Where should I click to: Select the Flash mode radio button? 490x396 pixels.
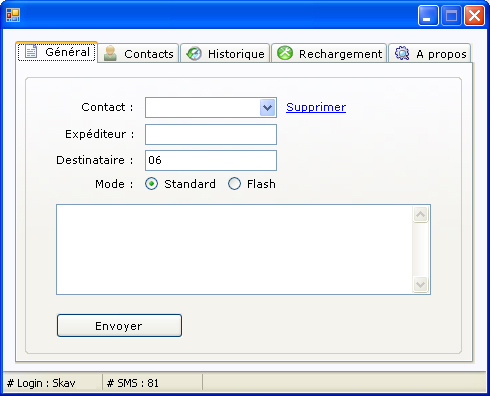click(x=234, y=184)
